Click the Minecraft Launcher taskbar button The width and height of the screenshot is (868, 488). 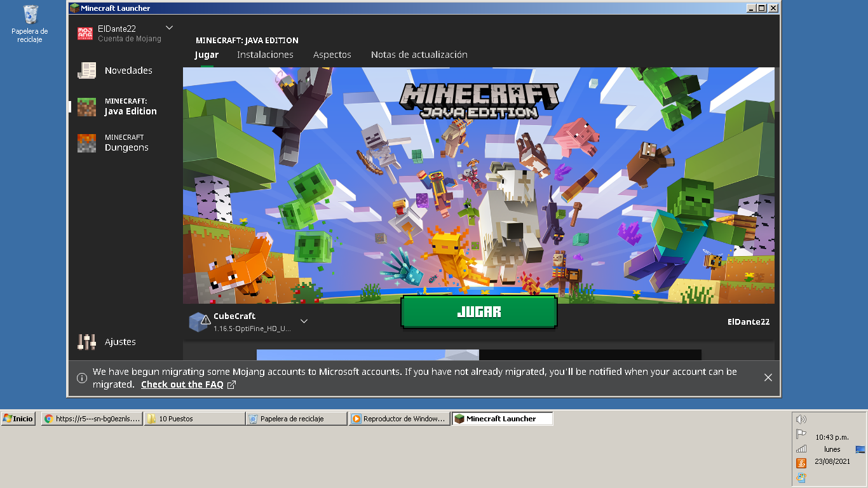coord(502,419)
